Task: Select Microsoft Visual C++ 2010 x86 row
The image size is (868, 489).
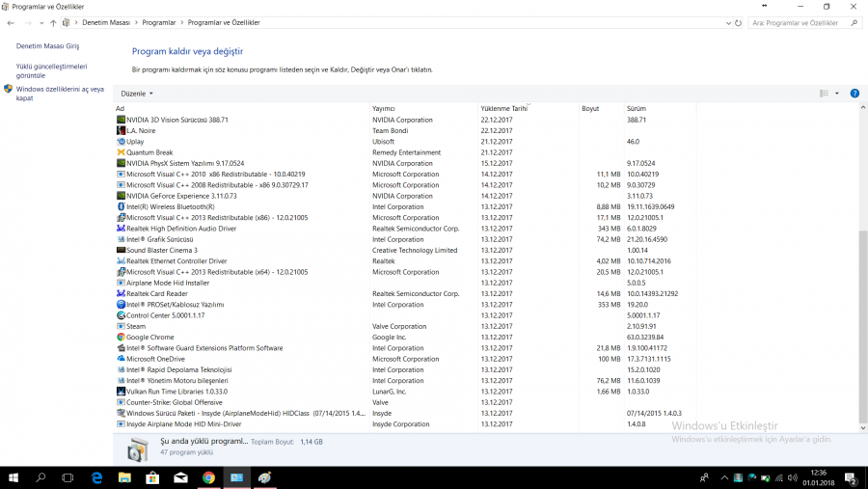Action: coord(405,175)
